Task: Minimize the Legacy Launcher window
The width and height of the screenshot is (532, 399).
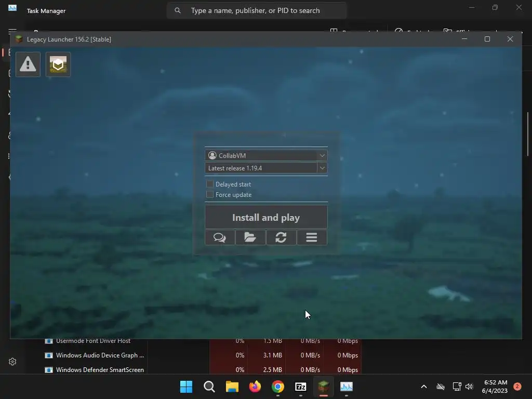Action: click(x=464, y=39)
